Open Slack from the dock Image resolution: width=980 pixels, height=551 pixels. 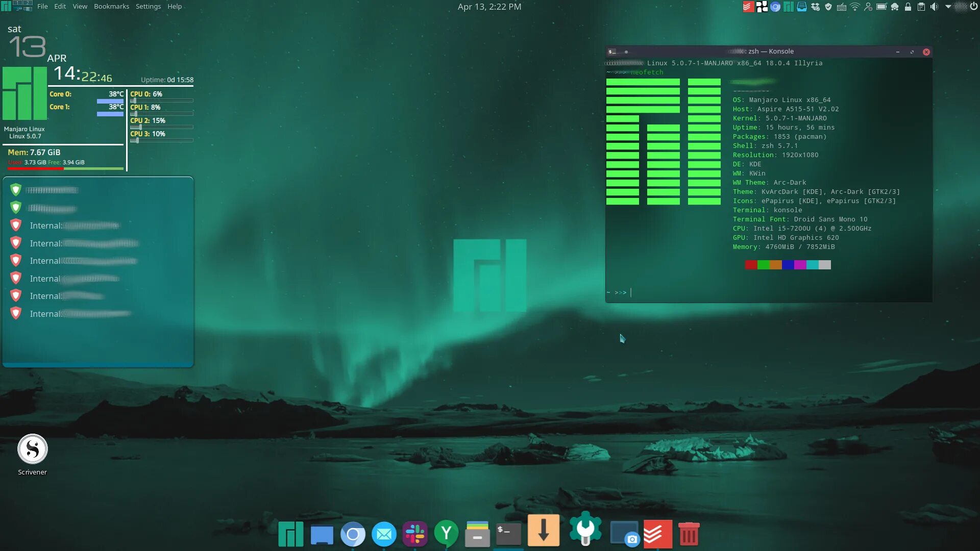(414, 534)
